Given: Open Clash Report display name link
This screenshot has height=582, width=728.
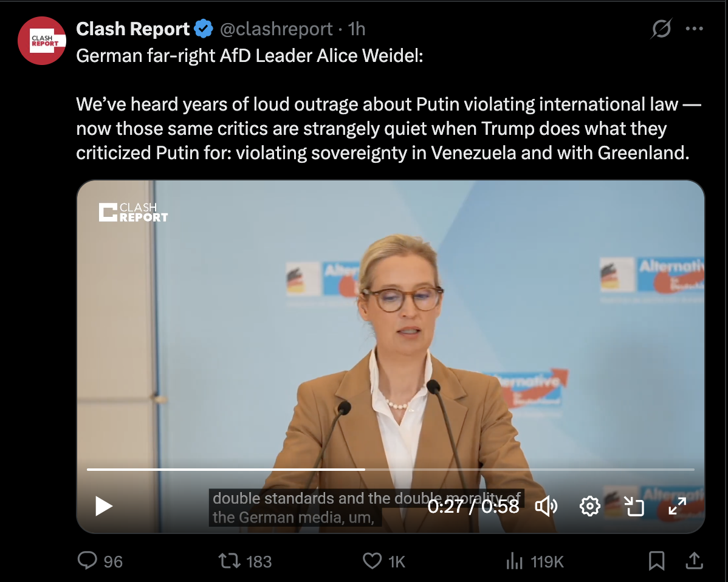Looking at the screenshot, I should pyautogui.click(x=133, y=29).
